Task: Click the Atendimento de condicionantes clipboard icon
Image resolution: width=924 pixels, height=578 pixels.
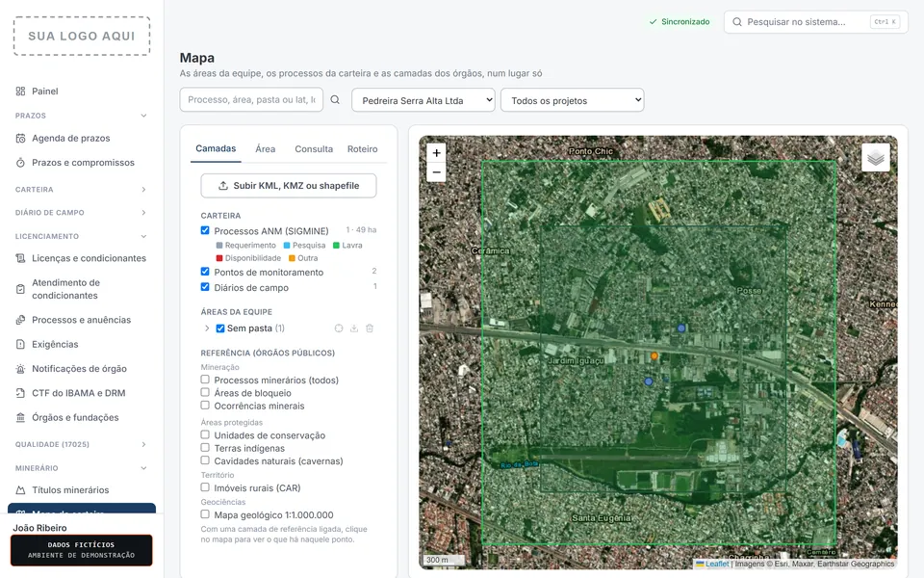Action: (20, 289)
